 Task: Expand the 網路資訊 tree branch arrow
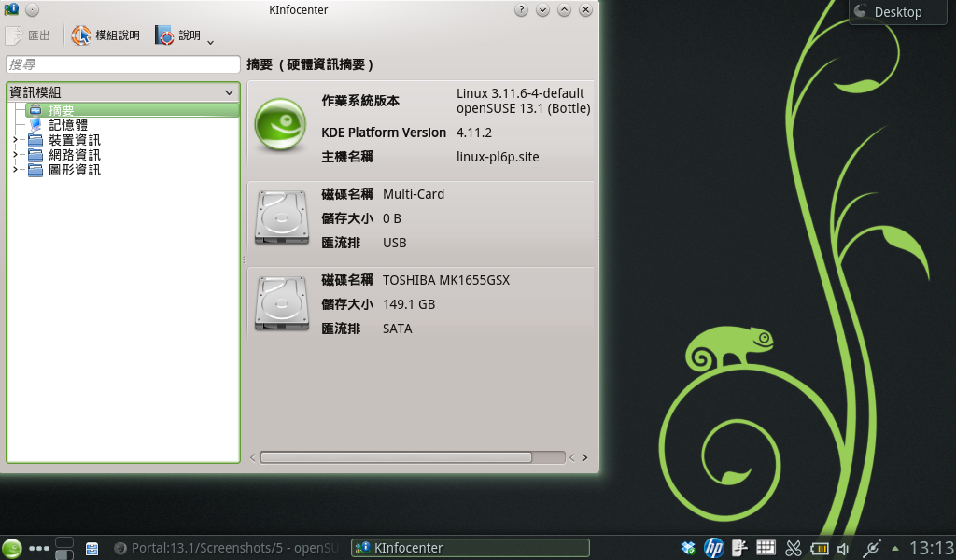15,155
